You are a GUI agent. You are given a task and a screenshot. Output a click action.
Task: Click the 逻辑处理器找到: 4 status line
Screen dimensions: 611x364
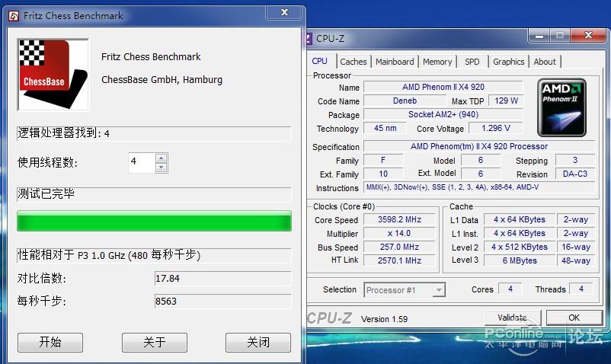click(x=154, y=133)
